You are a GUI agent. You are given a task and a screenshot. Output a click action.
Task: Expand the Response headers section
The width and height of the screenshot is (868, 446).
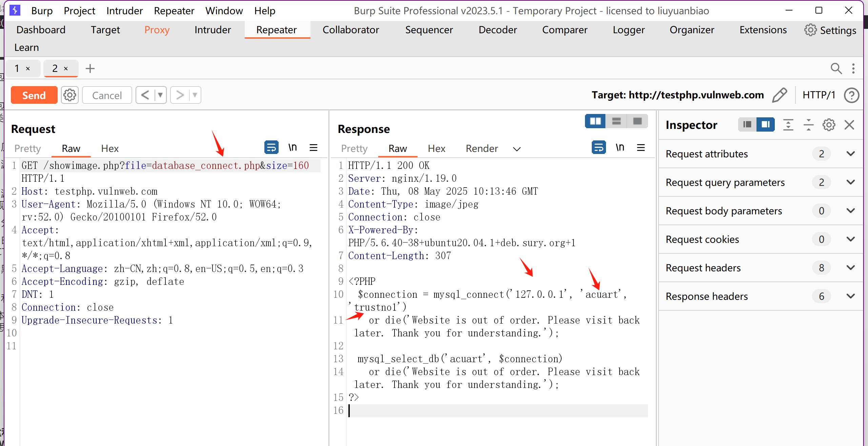850,296
